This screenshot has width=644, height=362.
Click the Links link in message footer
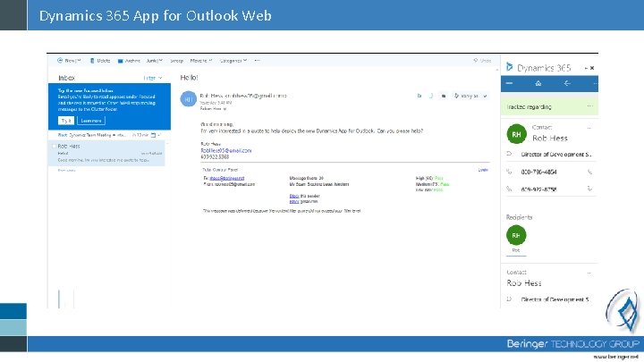[483, 170]
